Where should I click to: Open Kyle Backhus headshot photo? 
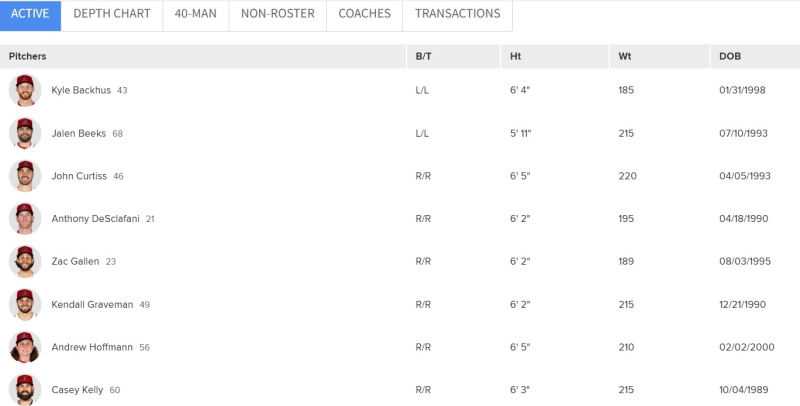tap(25, 90)
